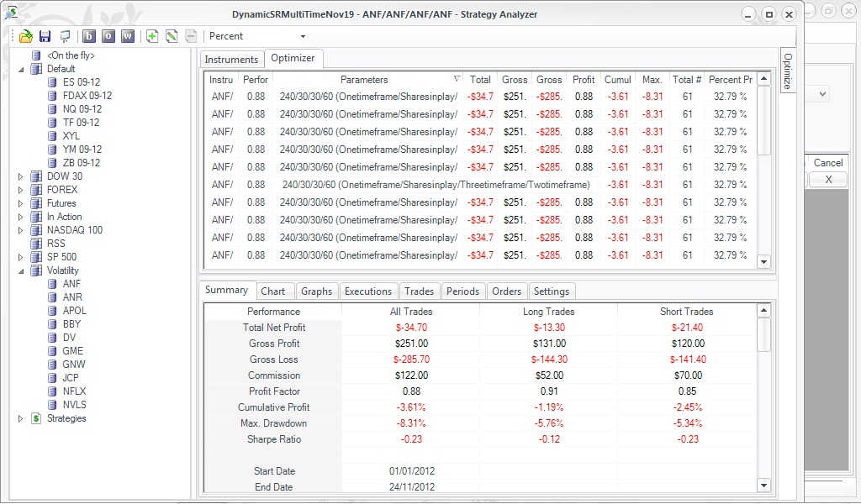Image resolution: width=861 pixels, height=504 pixels.
Task: Select the ES 09-12 instrument icon
Action: pyautogui.click(x=52, y=82)
